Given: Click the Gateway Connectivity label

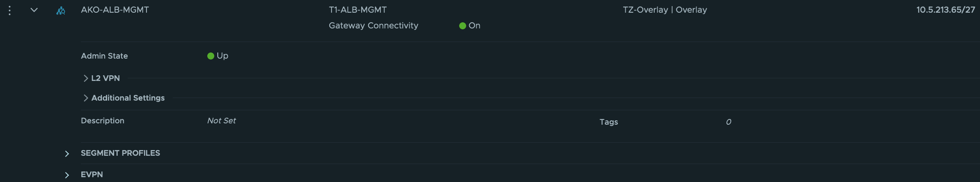Looking at the screenshot, I should (x=373, y=25).
